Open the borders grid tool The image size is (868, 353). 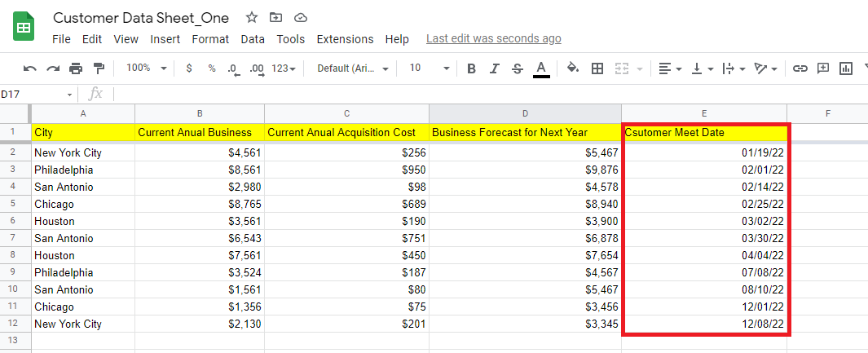tap(597, 68)
